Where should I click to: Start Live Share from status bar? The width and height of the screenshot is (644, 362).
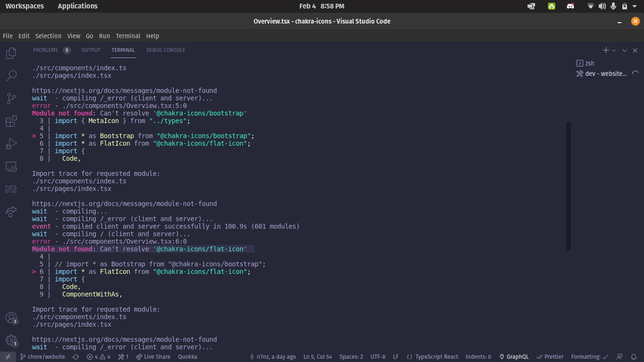[x=153, y=357]
